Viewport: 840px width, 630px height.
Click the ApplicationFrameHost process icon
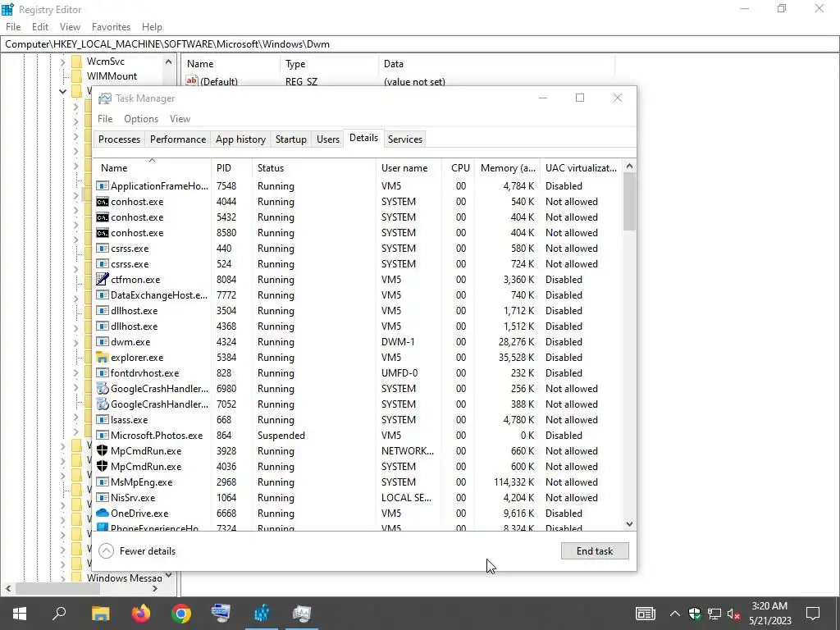102,186
